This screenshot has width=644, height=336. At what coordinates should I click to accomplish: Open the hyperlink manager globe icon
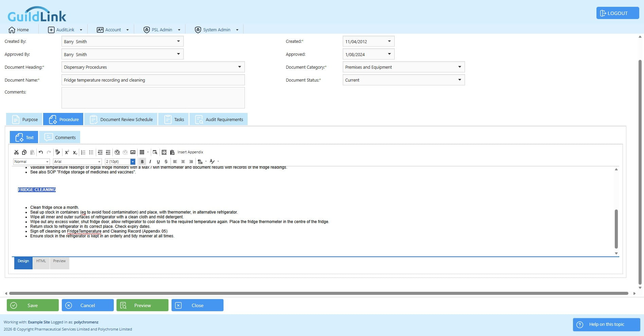coord(117,152)
